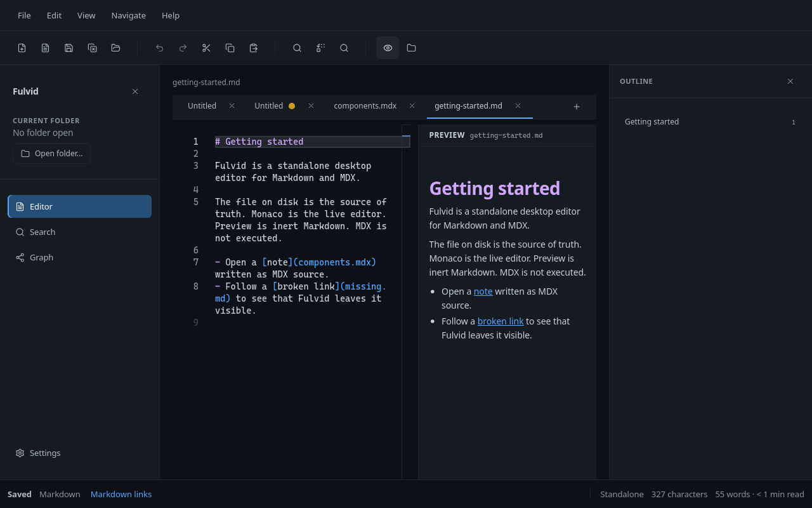Click the "327 characters" status entry
Viewport: 812px width, 508px height.
679,494
